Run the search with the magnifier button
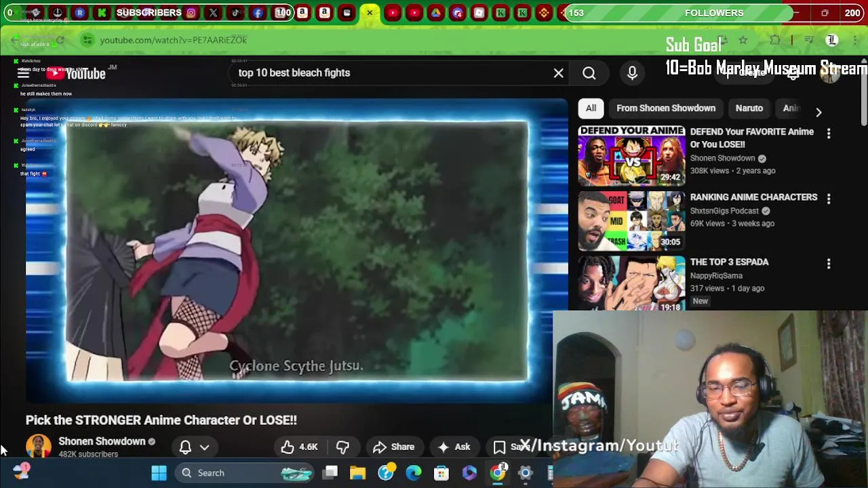 click(589, 73)
